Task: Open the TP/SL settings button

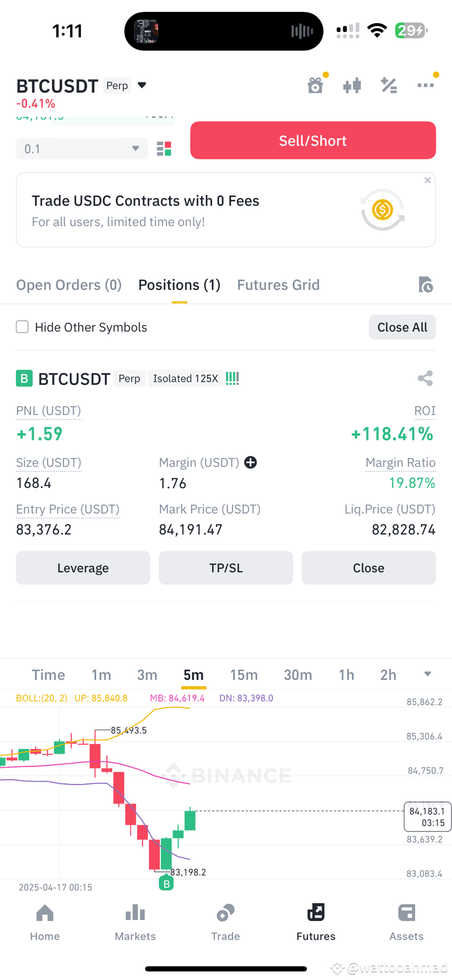Action: 226,568
